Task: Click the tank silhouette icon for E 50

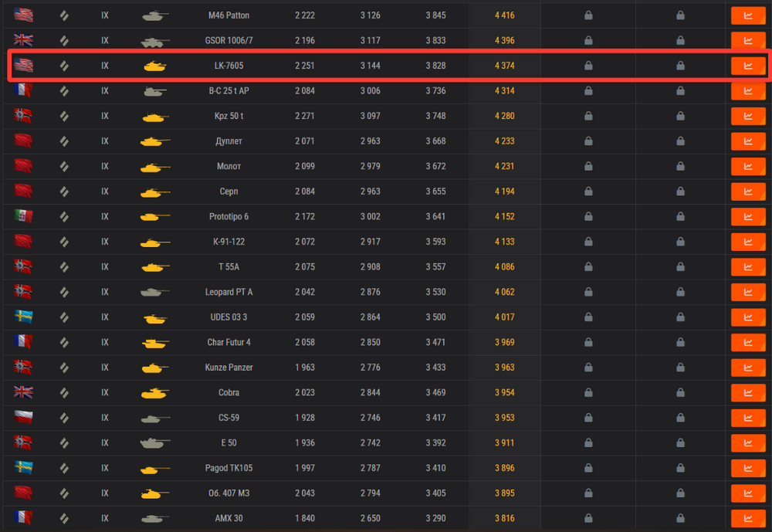Action: click(155, 443)
